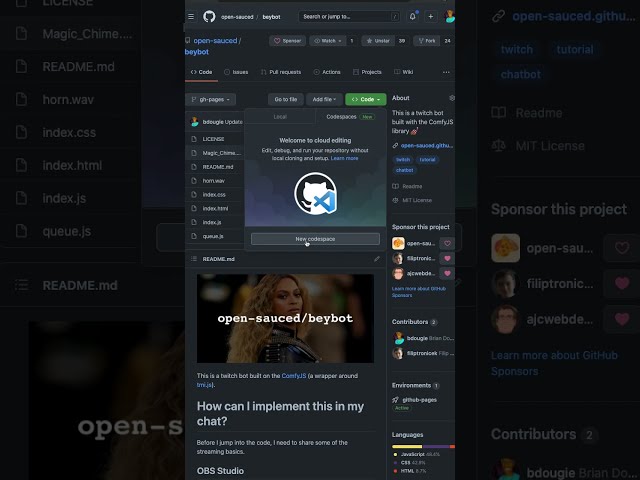Follow the Learn more link in popup
640x480 pixels.
pos(344,158)
